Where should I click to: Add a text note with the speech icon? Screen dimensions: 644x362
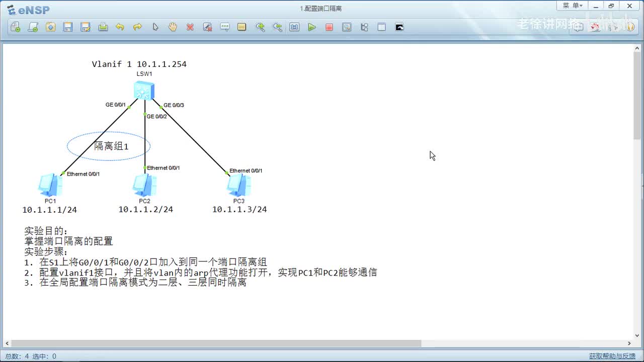pyautogui.click(x=225, y=27)
